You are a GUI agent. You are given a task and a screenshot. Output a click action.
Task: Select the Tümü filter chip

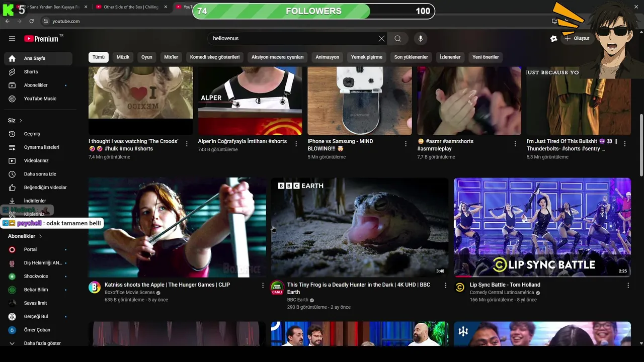tap(99, 57)
